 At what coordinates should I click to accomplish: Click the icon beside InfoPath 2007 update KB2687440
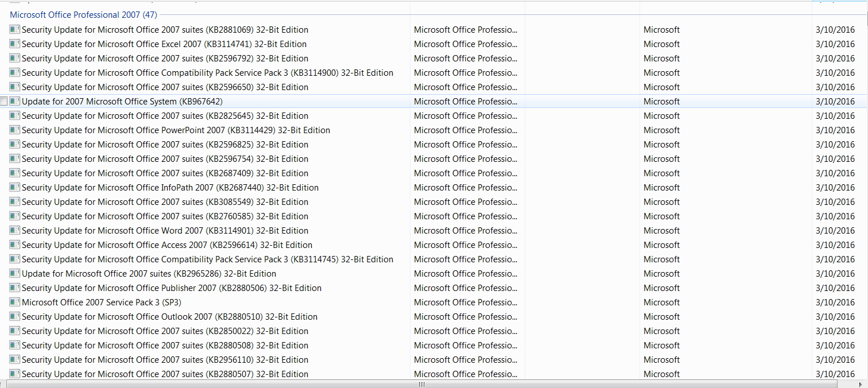point(15,187)
